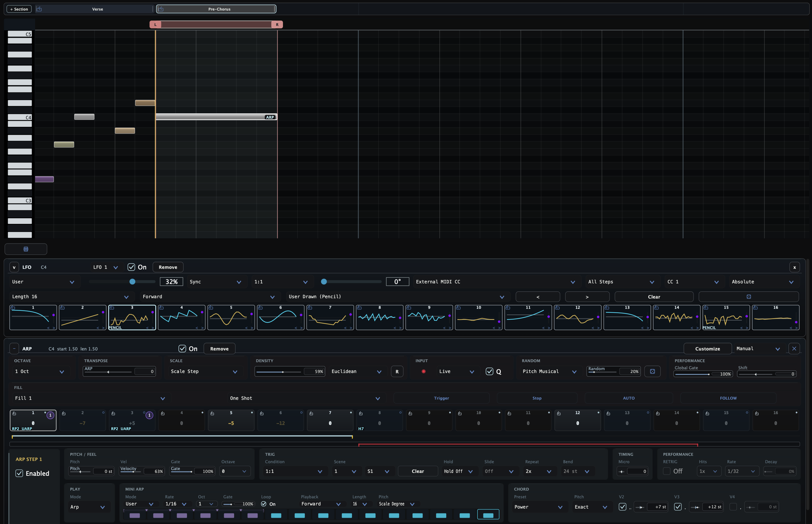Click the last cyan mini arp step
812x524 pixels.
tap(488, 515)
